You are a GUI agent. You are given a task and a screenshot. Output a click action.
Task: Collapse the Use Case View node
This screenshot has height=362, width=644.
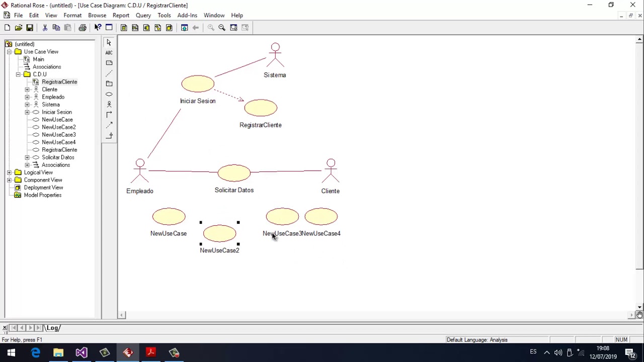9,52
